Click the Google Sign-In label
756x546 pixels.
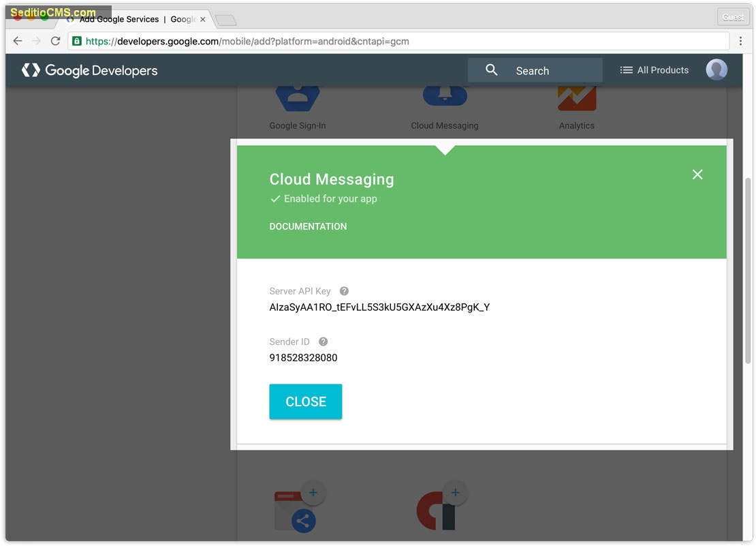[x=298, y=125]
